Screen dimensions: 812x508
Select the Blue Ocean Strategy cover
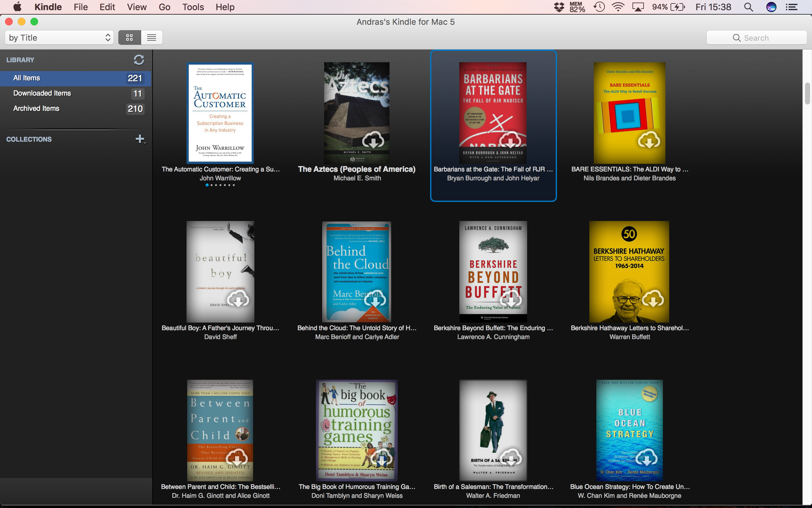coord(630,431)
